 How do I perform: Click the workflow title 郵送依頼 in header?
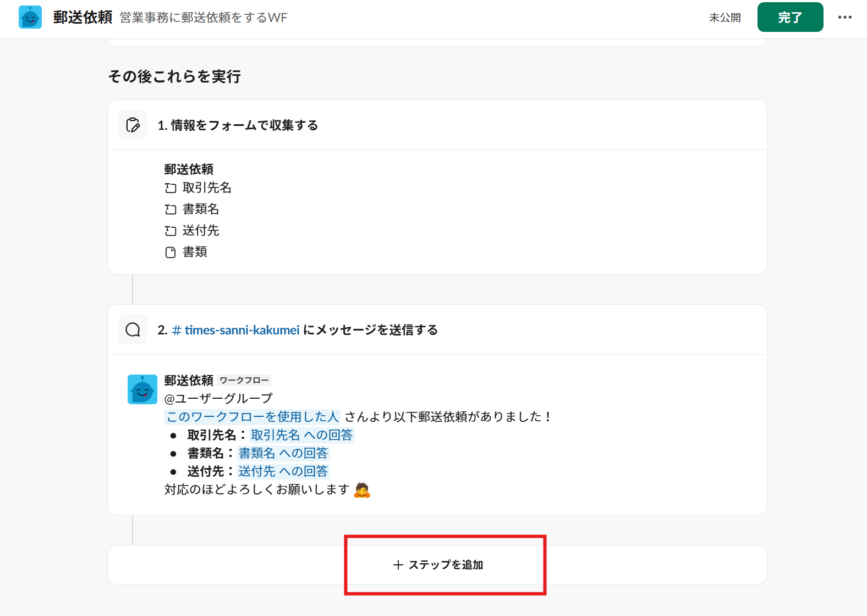(83, 18)
